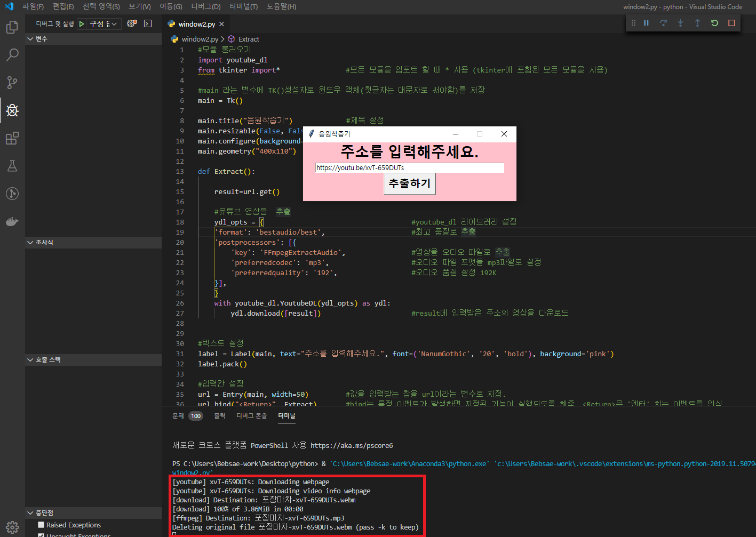Viewport: 756px width, 537px height.
Task: Select the Debug view bug icon
Action: point(12,110)
